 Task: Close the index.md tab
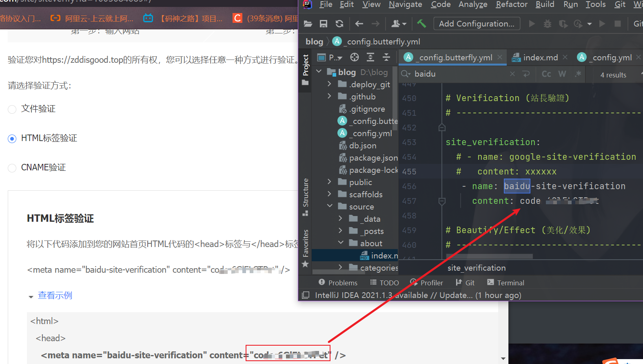pos(565,57)
